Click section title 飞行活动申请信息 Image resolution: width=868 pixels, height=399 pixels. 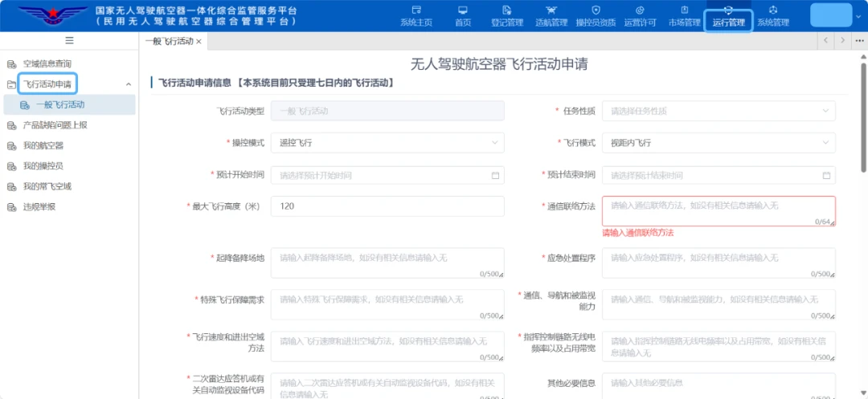[x=194, y=83]
